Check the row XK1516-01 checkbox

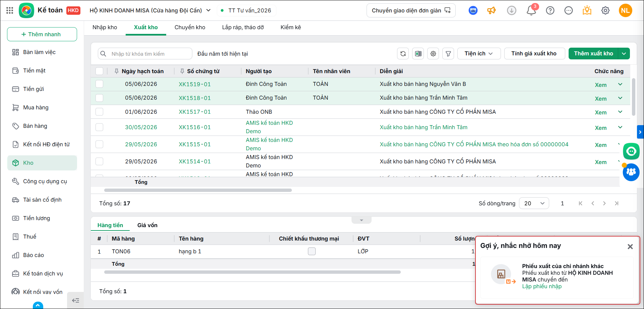pos(100,127)
